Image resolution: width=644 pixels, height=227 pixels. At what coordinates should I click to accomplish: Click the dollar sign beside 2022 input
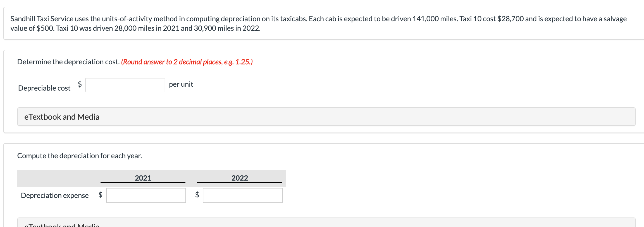(x=197, y=195)
